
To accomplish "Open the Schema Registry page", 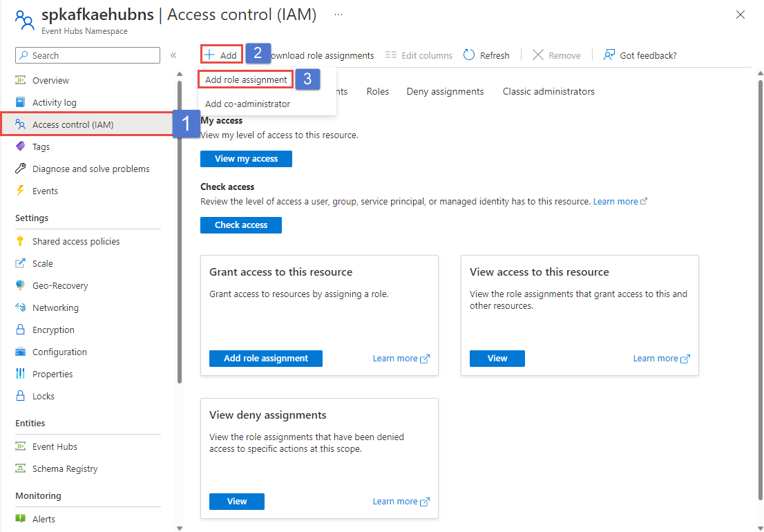I will coord(64,468).
